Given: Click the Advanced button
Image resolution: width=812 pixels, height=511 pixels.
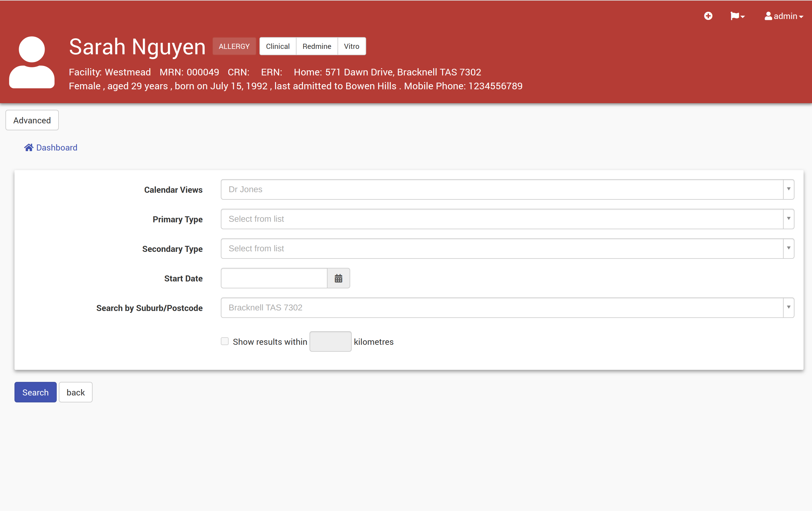Looking at the screenshot, I should 32,120.
